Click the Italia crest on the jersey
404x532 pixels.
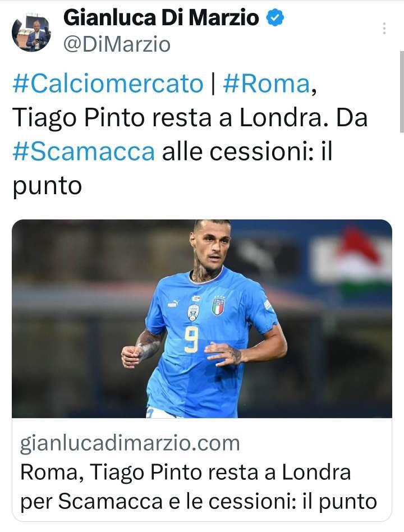point(218,305)
